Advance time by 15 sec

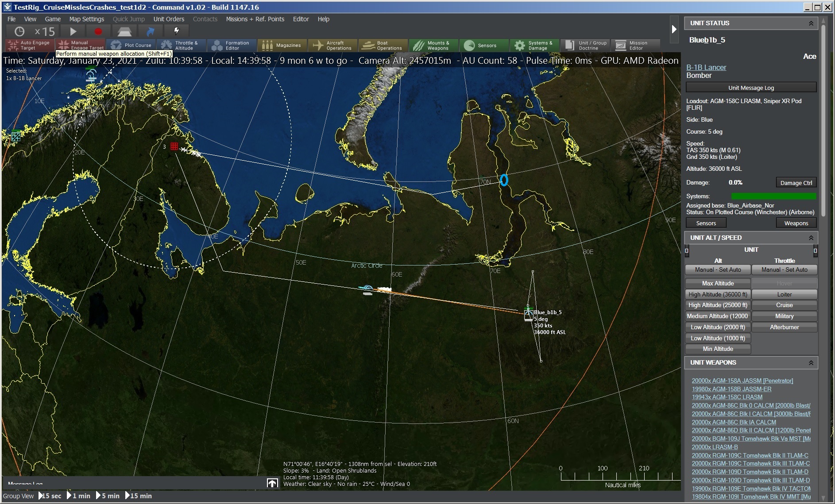point(50,496)
